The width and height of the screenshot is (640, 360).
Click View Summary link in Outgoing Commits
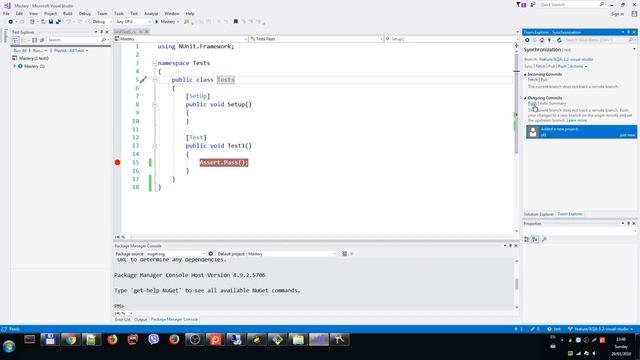[x=553, y=104]
